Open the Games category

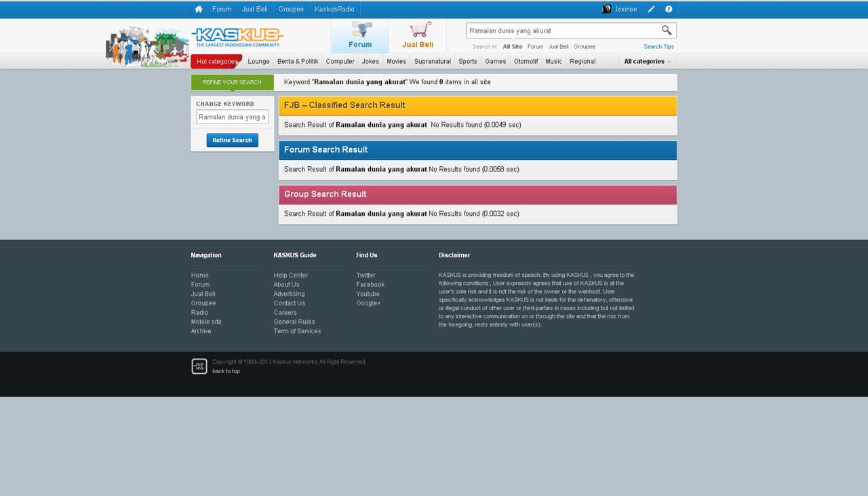[x=496, y=61]
